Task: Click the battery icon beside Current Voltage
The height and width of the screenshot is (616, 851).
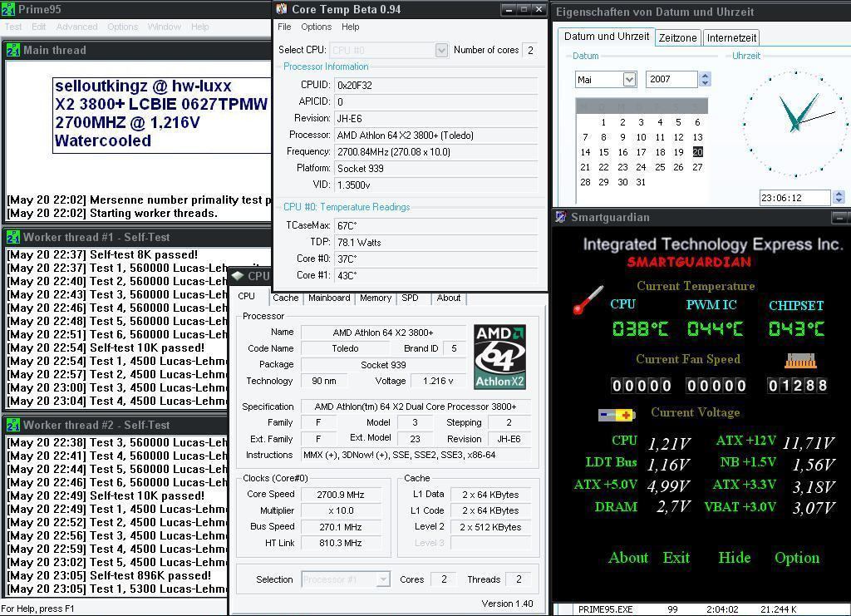Action: tap(616, 415)
